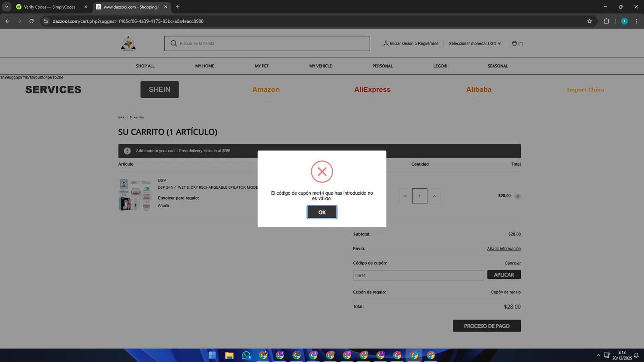Open Iniciar sesión o Registrarse link
The image size is (644, 362).
(x=414, y=43)
